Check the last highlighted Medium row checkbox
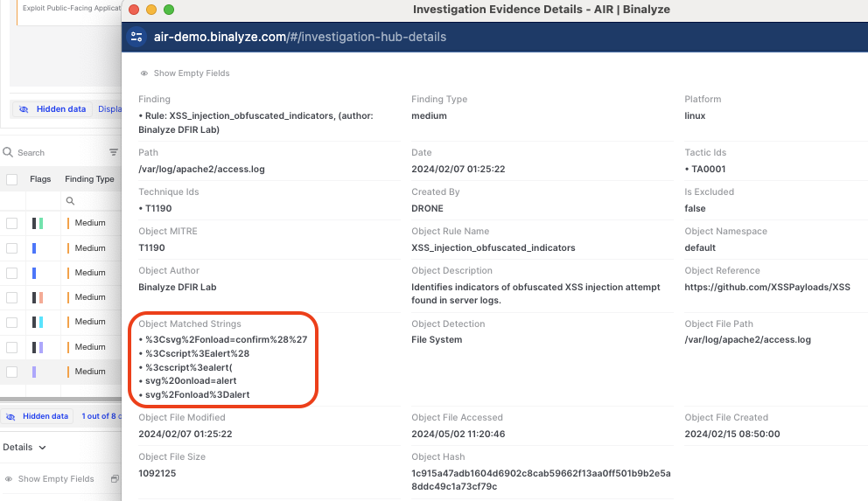The image size is (868, 501). 12,372
